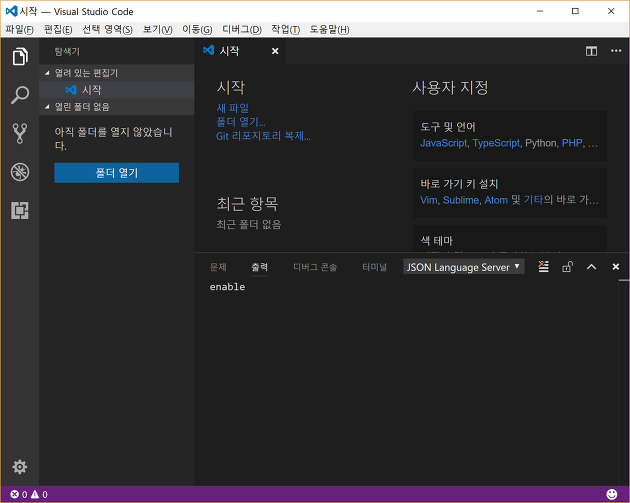Screen dimensions: 630x503
Task: Switch to the 터미널 panel tab
Action: [x=374, y=267]
